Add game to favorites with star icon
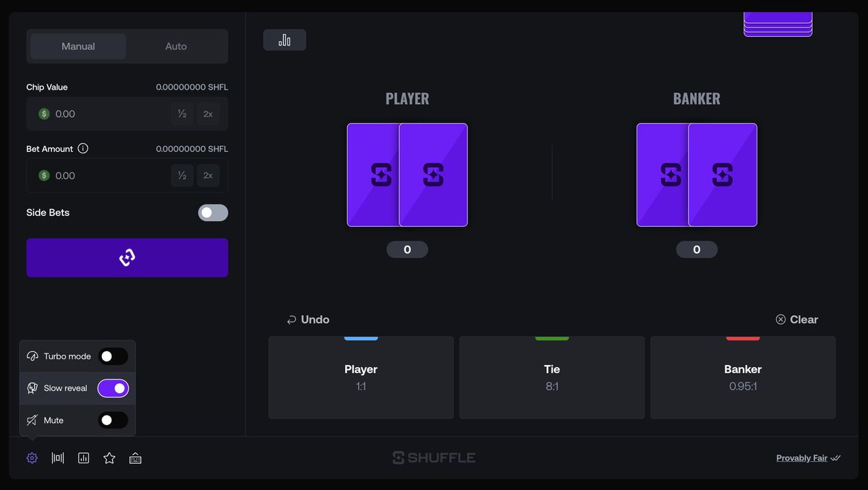This screenshot has height=490, width=868. click(109, 457)
